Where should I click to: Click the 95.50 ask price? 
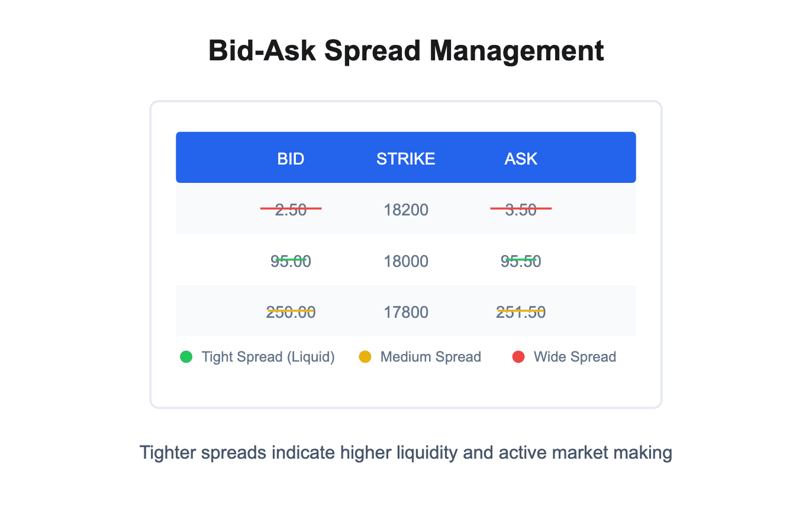pyautogui.click(x=521, y=261)
